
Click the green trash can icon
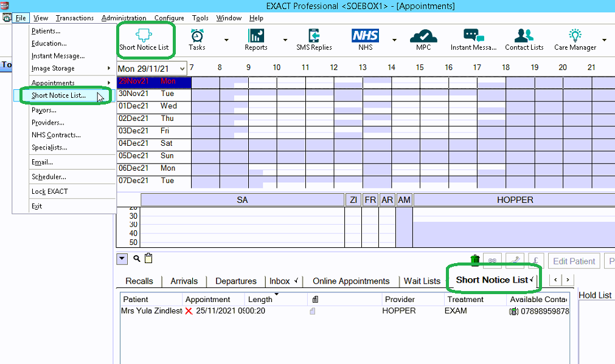click(x=475, y=259)
